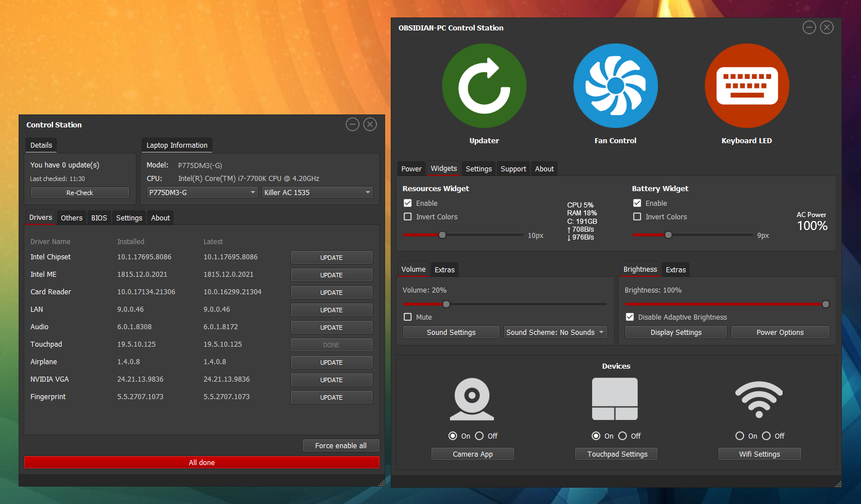Click the Re-Check button

point(80,192)
